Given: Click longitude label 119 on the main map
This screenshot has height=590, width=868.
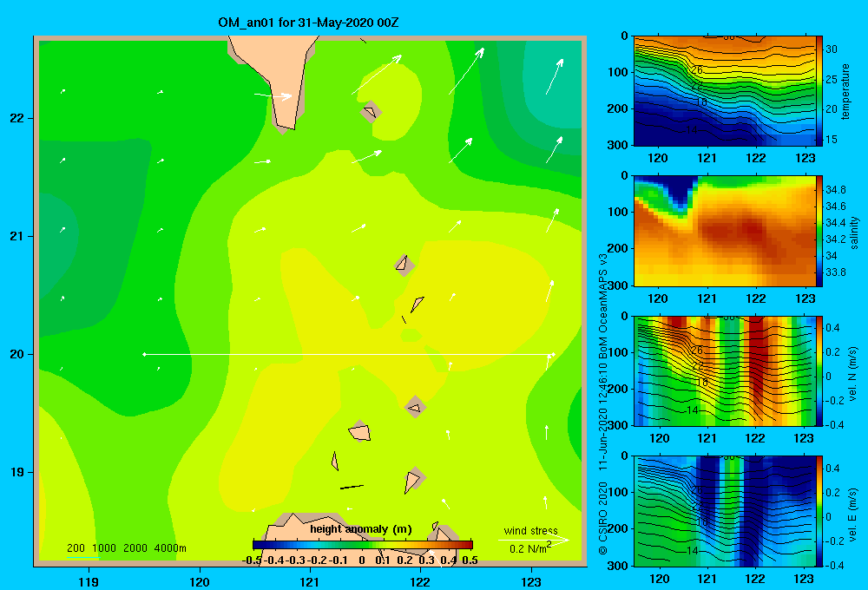Looking at the screenshot, I should (x=89, y=581).
